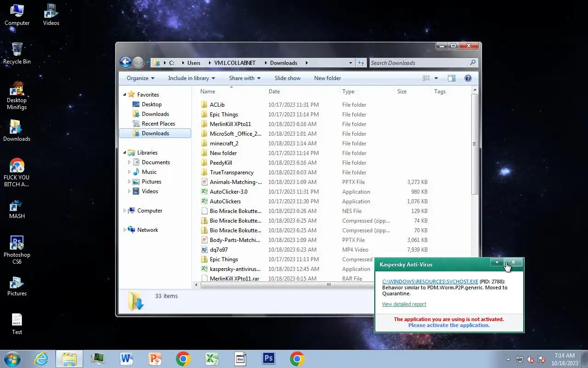The width and height of the screenshot is (588, 368).
Task: Collapse the Libraries tree group
Action: [x=124, y=153]
